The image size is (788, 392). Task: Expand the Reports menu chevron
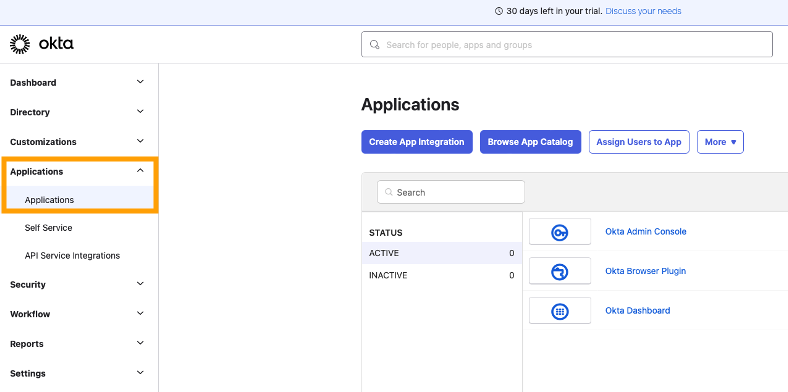(x=140, y=343)
